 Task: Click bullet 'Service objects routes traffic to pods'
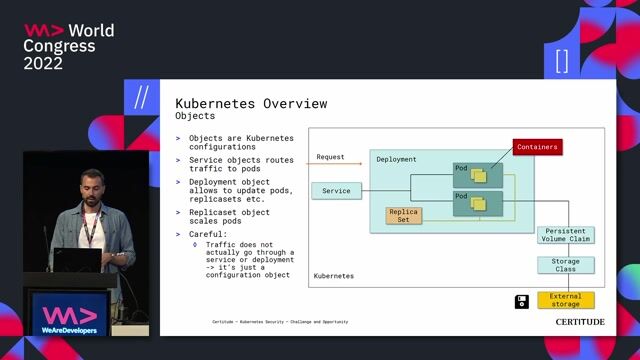(x=241, y=164)
